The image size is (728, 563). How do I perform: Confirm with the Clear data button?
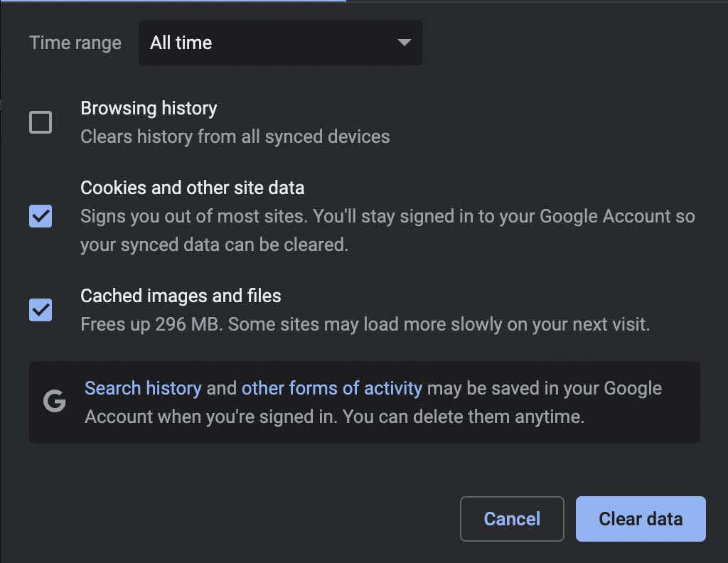click(640, 519)
